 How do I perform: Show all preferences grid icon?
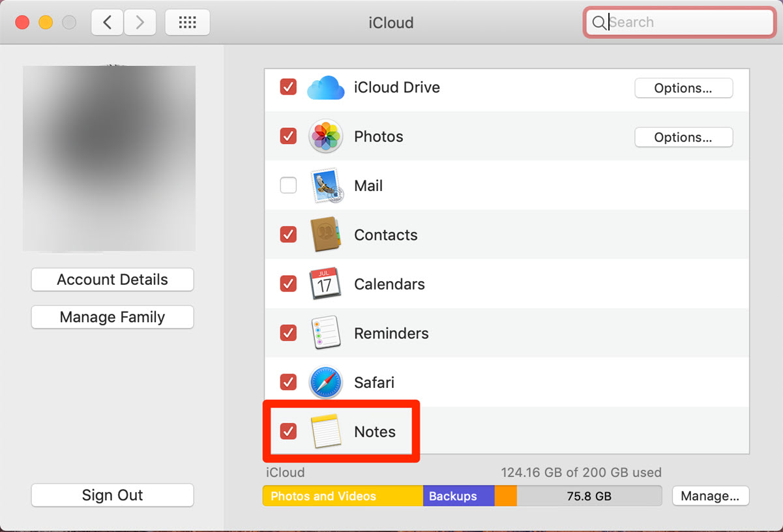[188, 23]
